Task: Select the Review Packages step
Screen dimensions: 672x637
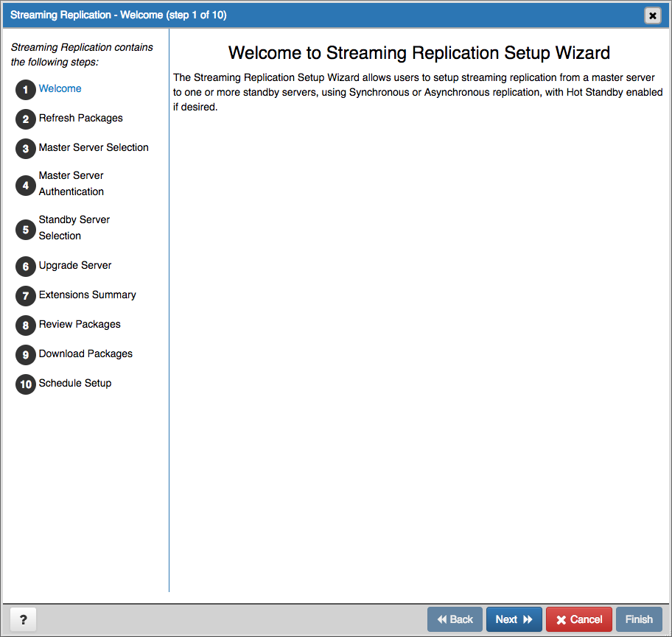Action: pos(80,324)
